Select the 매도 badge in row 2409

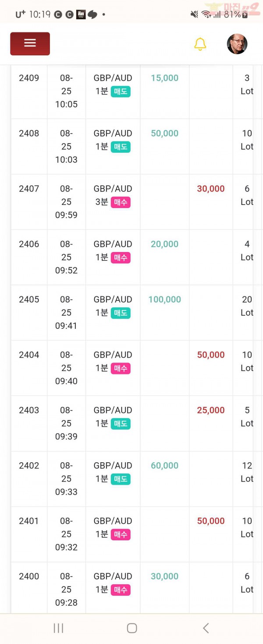(121, 91)
